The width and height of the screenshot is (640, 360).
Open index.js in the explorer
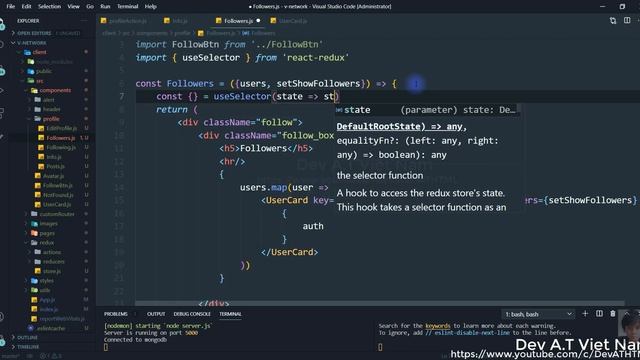(49, 309)
